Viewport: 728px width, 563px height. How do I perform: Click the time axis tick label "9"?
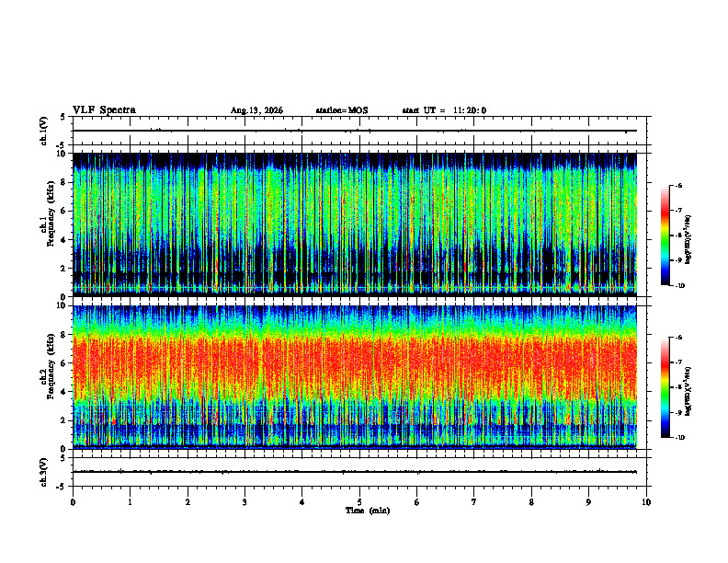(588, 502)
